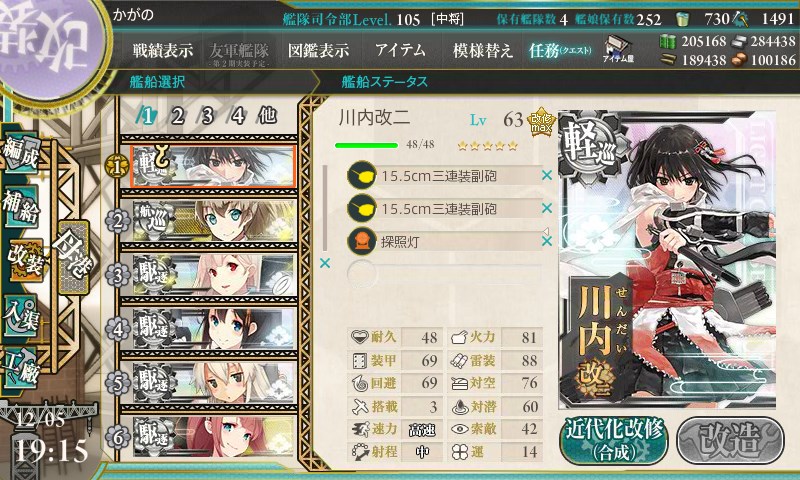Image resolution: width=800 pixels, height=480 pixels.
Task: Open the 任務 quest menu
Action: point(560,50)
